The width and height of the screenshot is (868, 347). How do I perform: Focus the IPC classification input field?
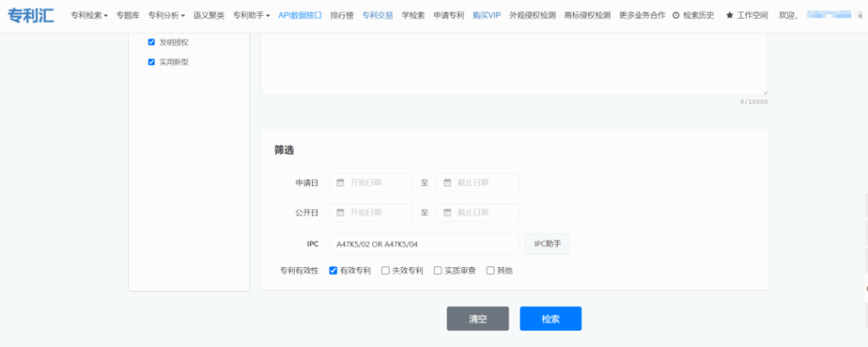424,244
